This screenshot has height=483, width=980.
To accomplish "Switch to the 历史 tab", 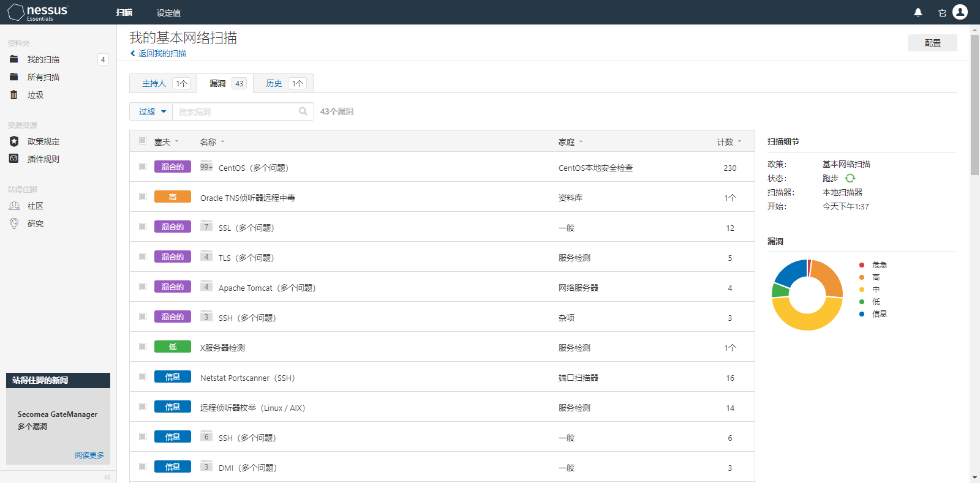I will tap(284, 83).
